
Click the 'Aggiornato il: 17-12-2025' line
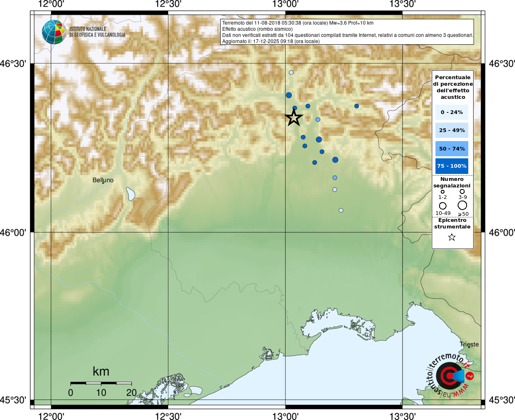pos(271,41)
